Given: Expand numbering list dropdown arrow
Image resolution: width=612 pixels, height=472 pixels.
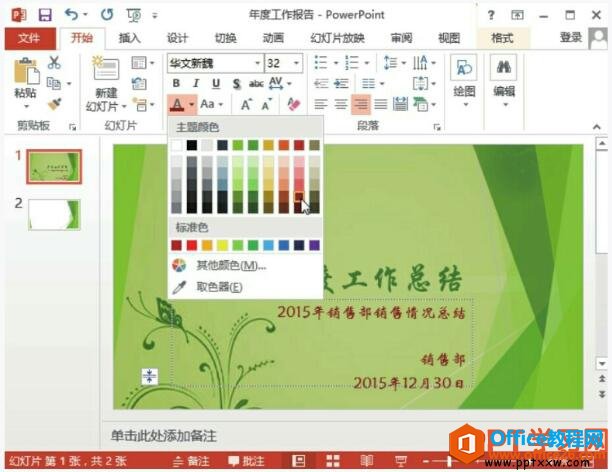Looking at the screenshot, I should (367, 62).
